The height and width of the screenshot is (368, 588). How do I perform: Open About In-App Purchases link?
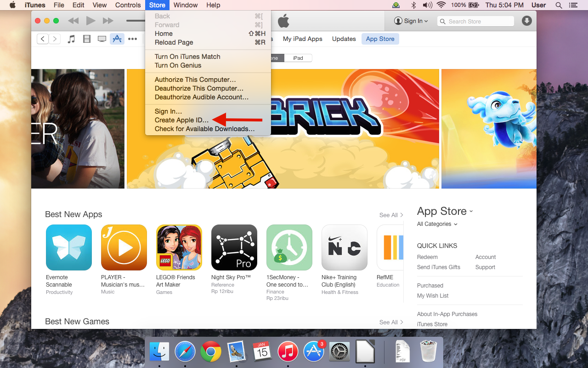pos(447,314)
